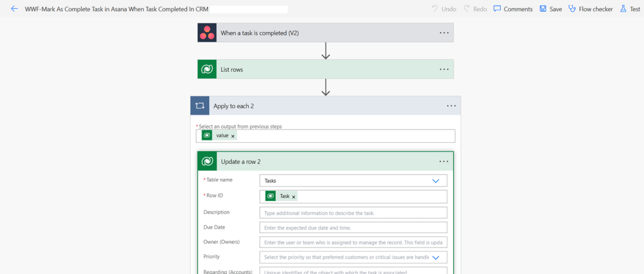Click the Apply to each loop icon

click(200, 106)
